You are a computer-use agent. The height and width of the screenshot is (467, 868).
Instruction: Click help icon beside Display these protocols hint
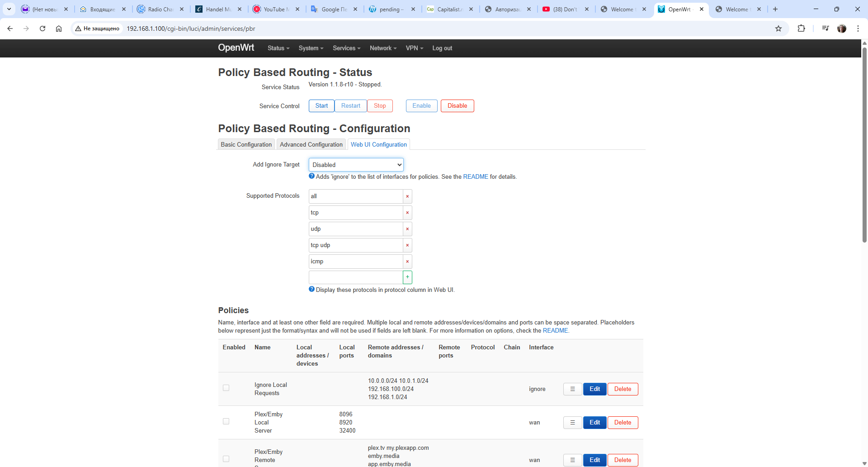coord(311,290)
